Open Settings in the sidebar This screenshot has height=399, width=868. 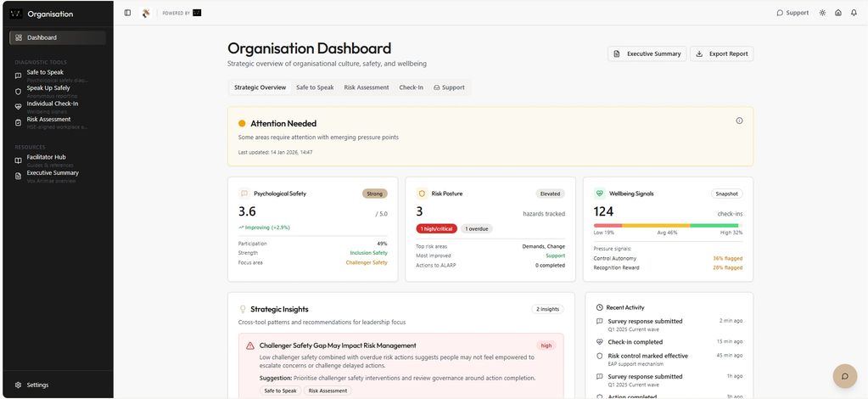[37, 385]
